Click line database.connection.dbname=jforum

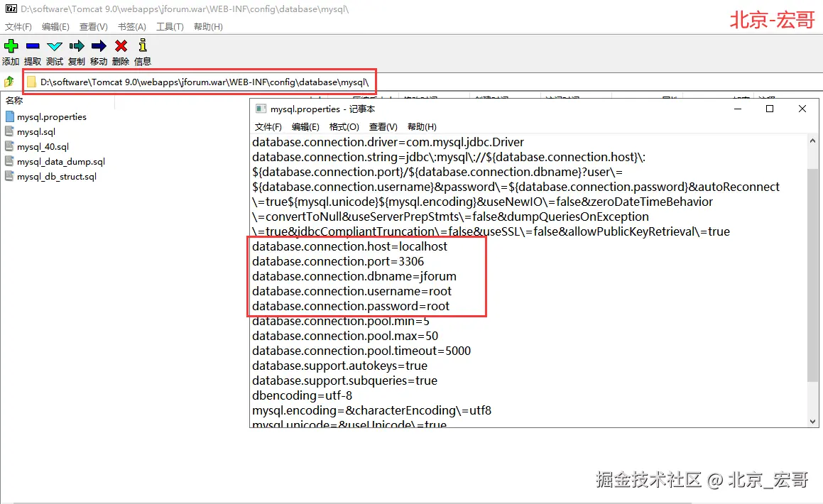point(354,276)
